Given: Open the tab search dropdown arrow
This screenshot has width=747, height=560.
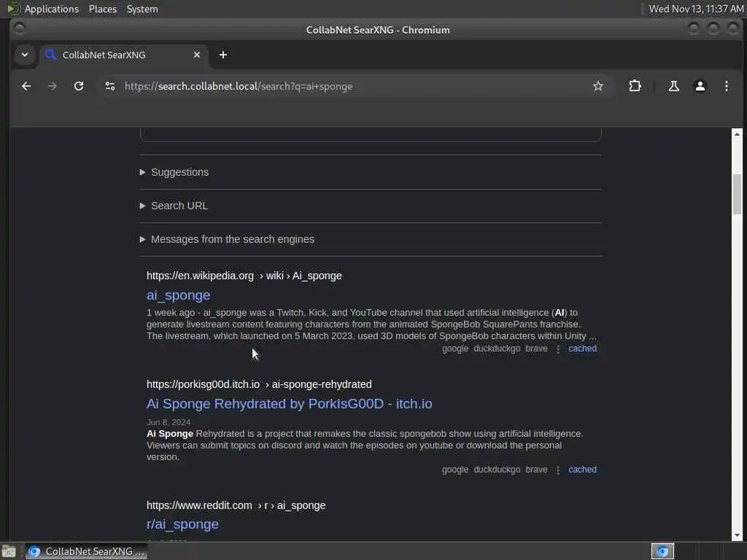Looking at the screenshot, I should click(25, 55).
